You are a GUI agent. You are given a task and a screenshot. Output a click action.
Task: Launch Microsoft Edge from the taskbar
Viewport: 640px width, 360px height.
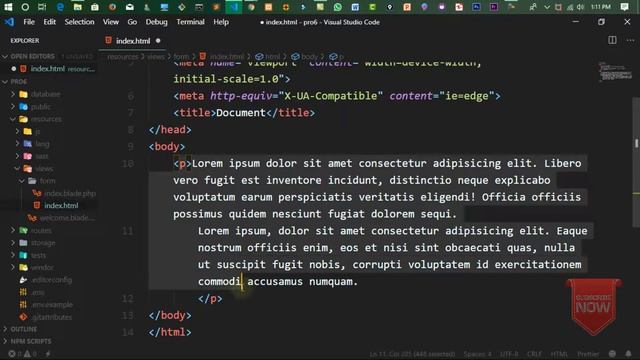click(60, 7)
